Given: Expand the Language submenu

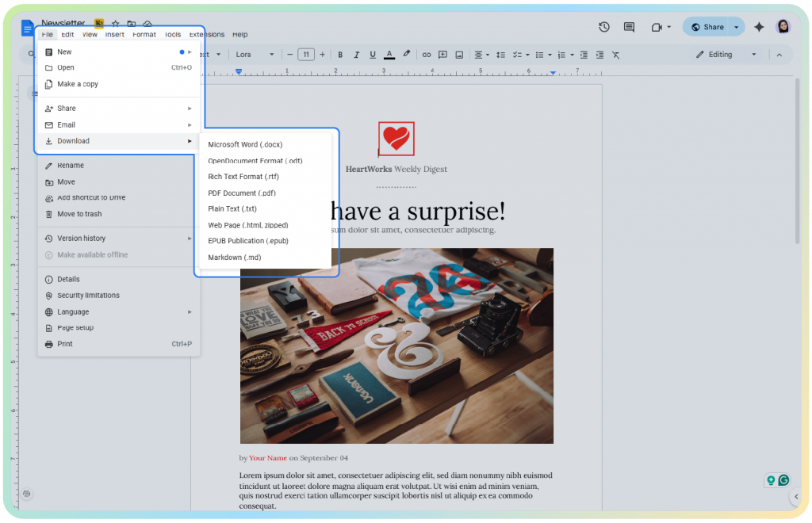Looking at the screenshot, I should tap(119, 312).
